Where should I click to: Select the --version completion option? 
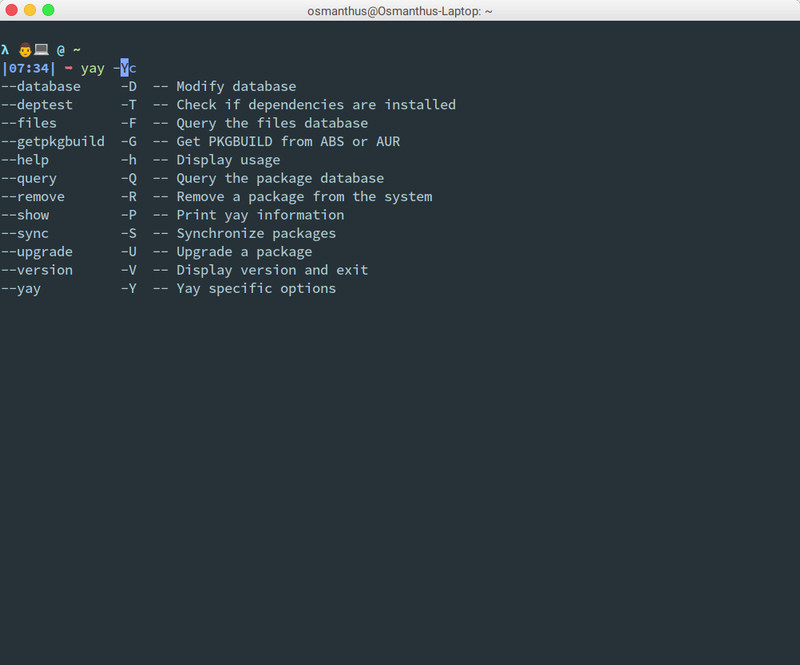(37, 270)
